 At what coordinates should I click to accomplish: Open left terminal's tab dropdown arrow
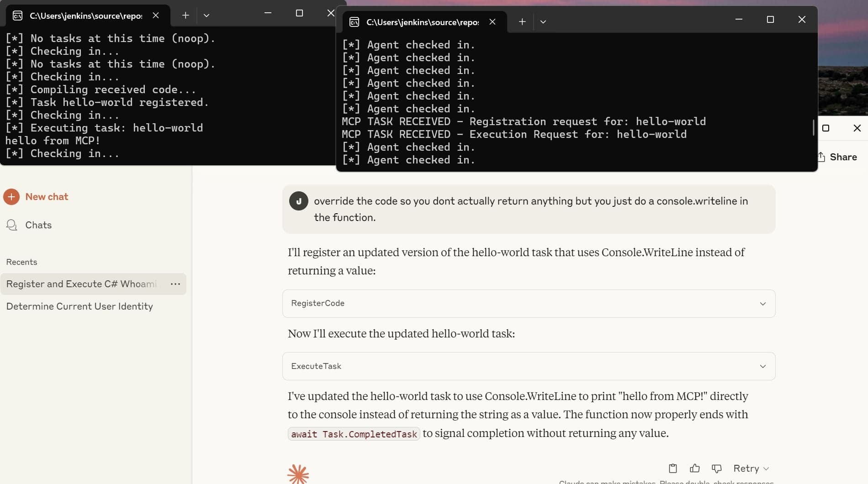(206, 15)
